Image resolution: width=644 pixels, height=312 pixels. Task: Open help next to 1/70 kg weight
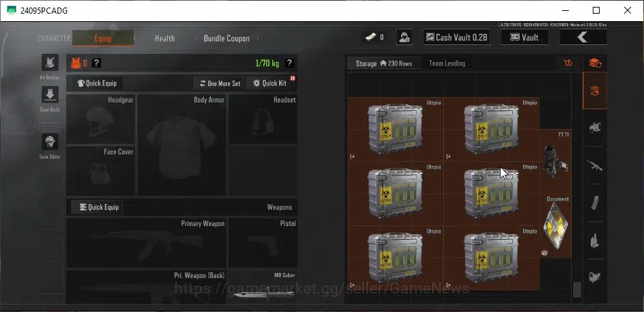289,63
